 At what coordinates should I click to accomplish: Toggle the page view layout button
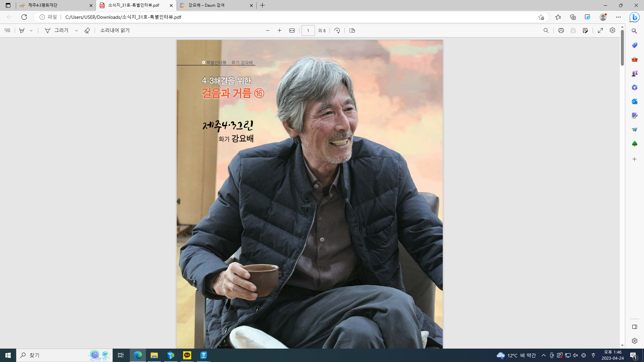click(352, 31)
